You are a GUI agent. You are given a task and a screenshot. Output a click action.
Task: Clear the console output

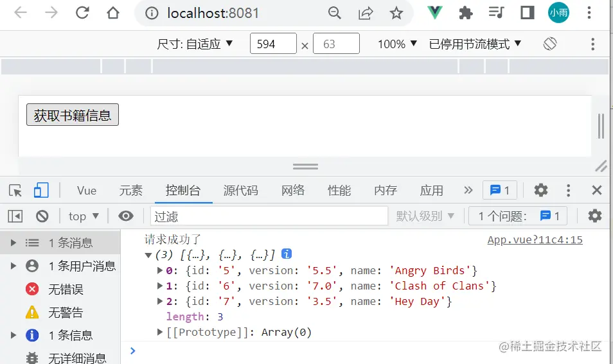point(42,216)
